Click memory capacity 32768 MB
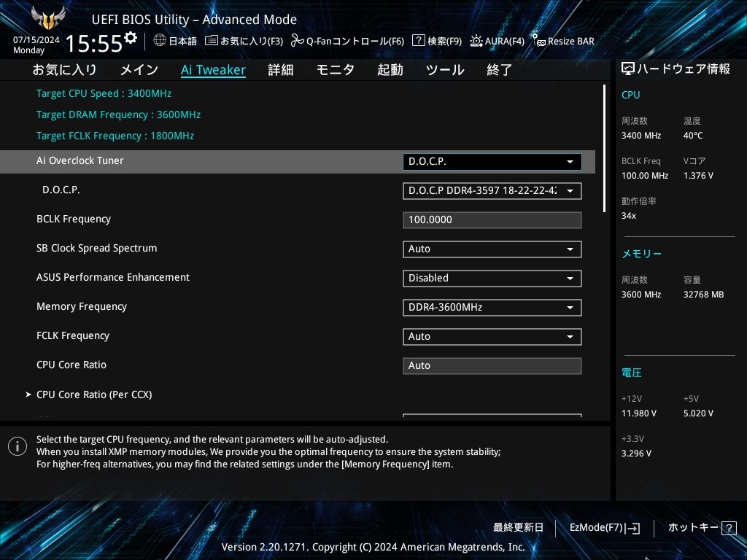 704,295
